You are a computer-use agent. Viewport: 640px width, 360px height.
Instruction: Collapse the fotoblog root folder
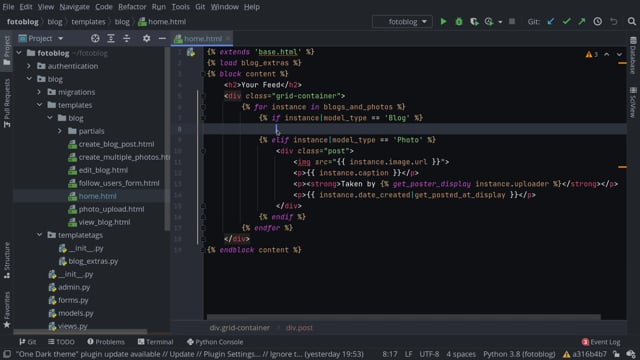(x=19, y=53)
